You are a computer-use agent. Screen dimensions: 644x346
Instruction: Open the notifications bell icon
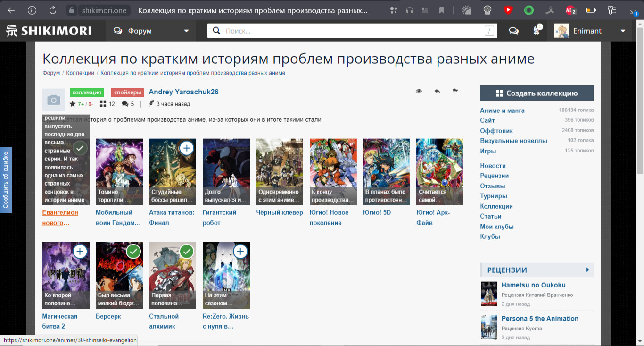coord(537,31)
